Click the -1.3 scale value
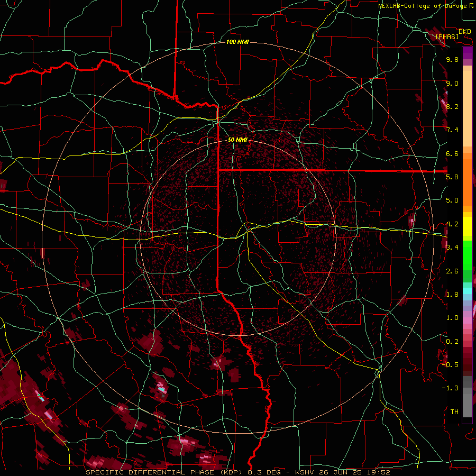The width and height of the screenshot is (476, 476). (450, 388)
